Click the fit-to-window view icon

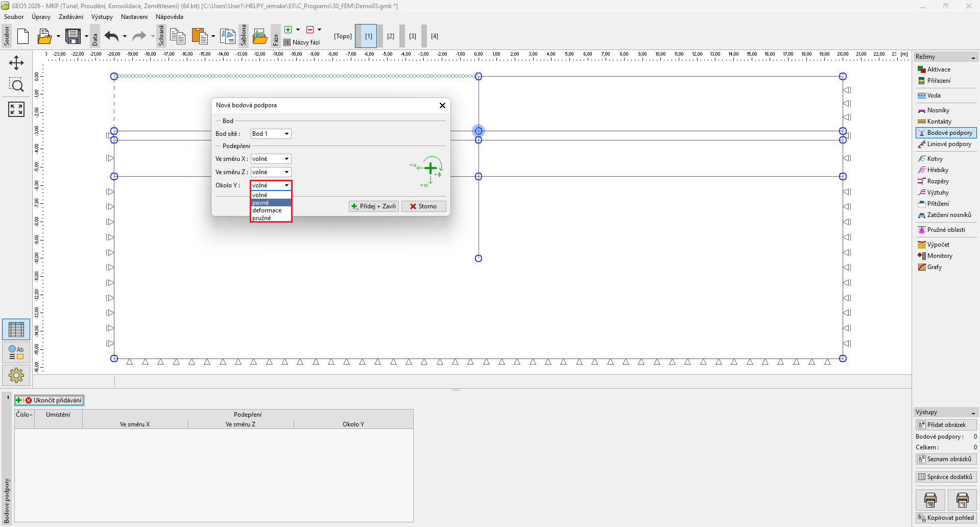(x=16, y=109)
